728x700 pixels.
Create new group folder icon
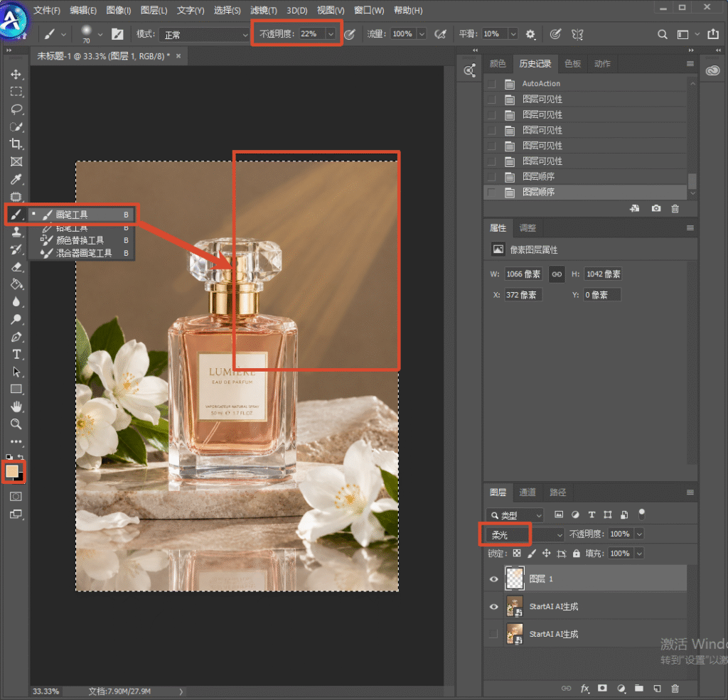(639, 688)
